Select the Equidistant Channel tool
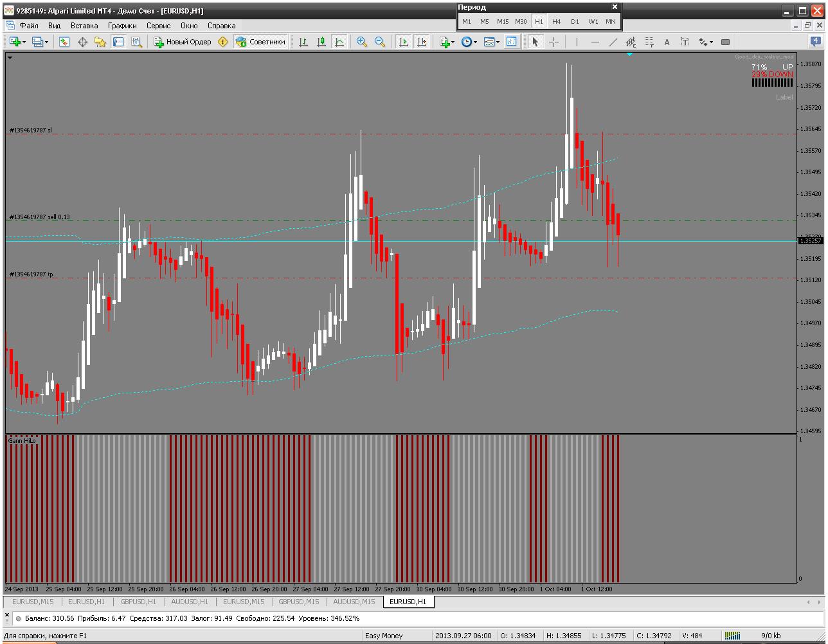The image size is (828, 644). click(631, 42)
